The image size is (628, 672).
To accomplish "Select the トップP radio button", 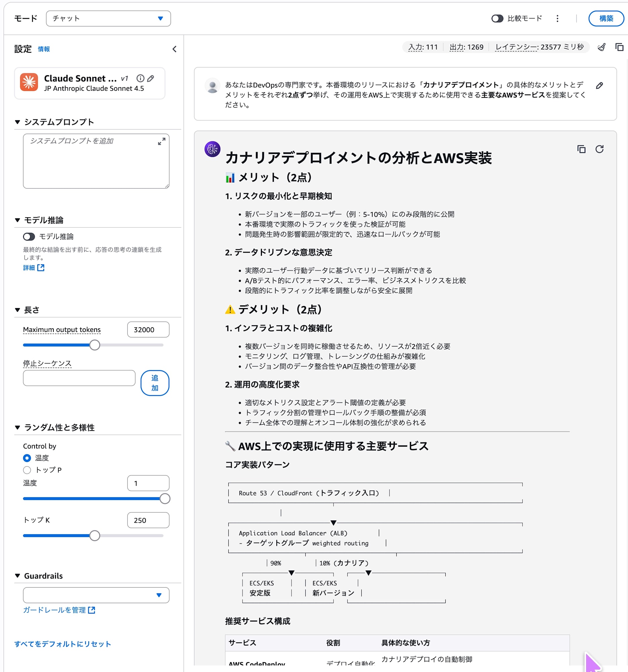I will 27,470.
